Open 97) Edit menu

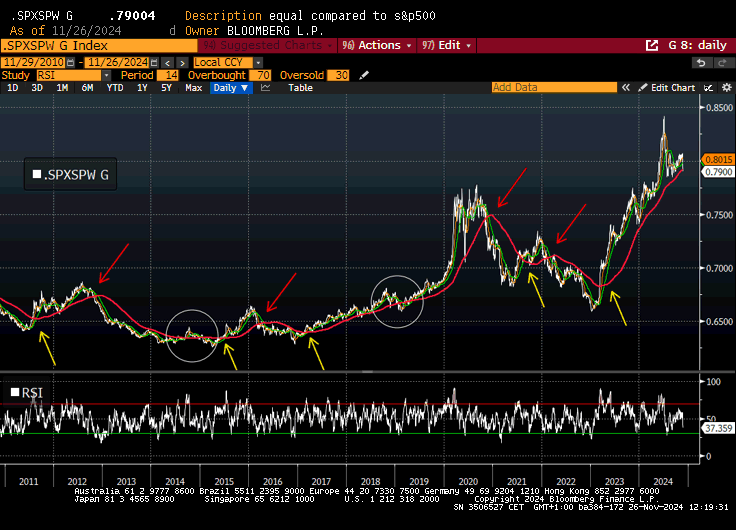(x=446, y=46)
